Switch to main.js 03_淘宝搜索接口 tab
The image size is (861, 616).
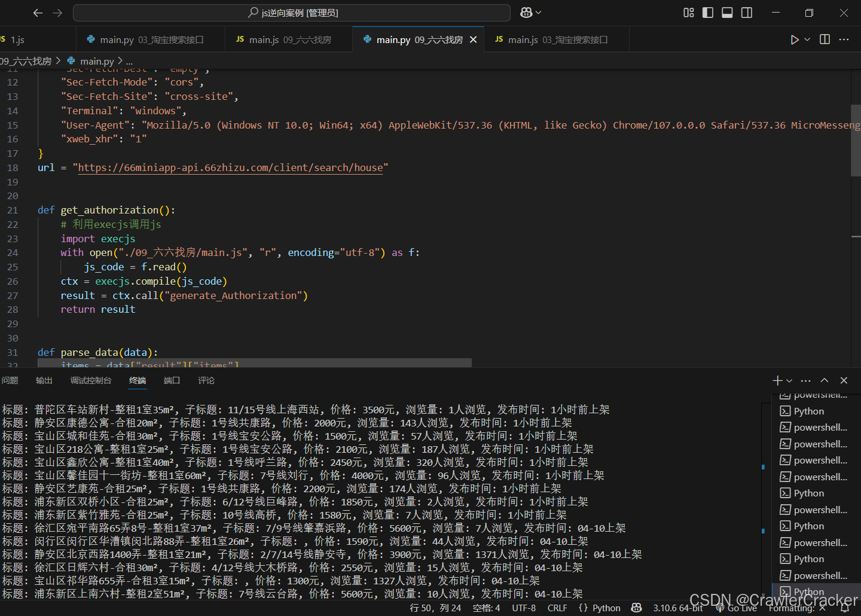(557, 39)
